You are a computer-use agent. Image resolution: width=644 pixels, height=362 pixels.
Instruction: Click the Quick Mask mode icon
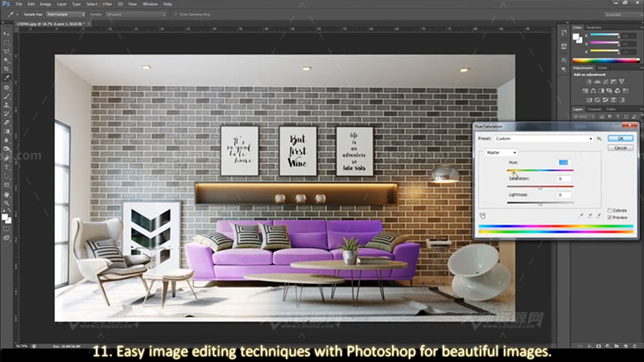[x=6, y=228]
